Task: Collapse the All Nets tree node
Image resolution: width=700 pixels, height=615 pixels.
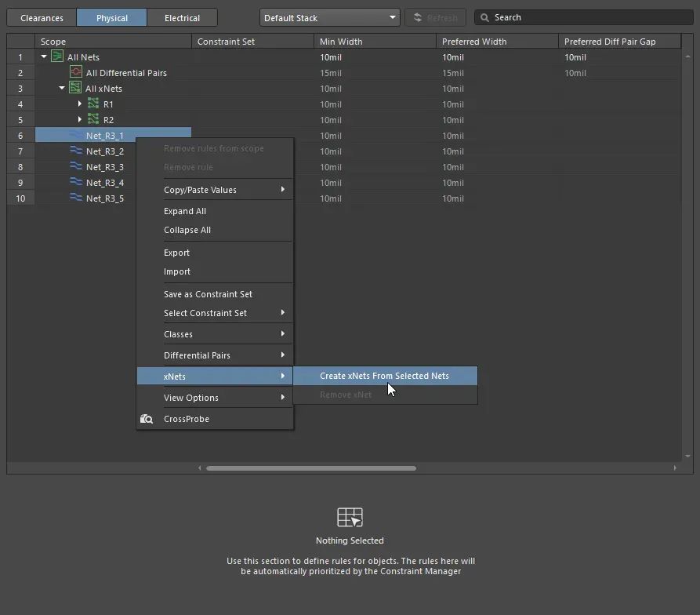Action: [44, 56]
